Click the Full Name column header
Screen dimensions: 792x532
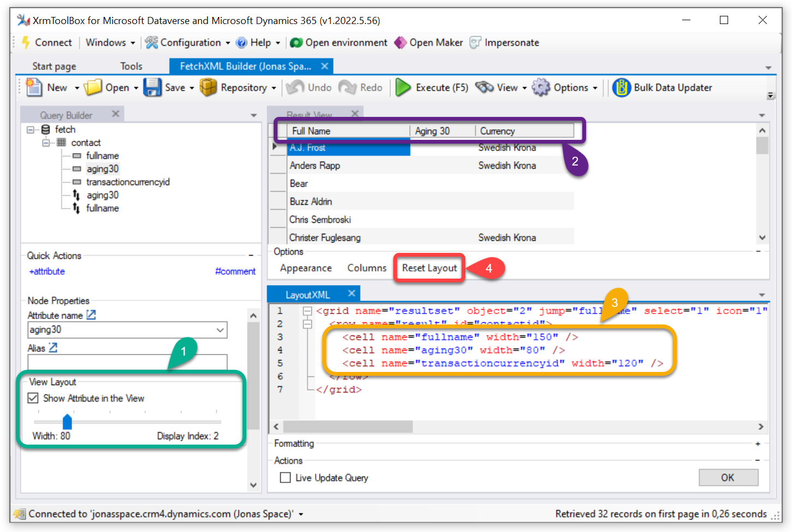click(x=348, y=131)
